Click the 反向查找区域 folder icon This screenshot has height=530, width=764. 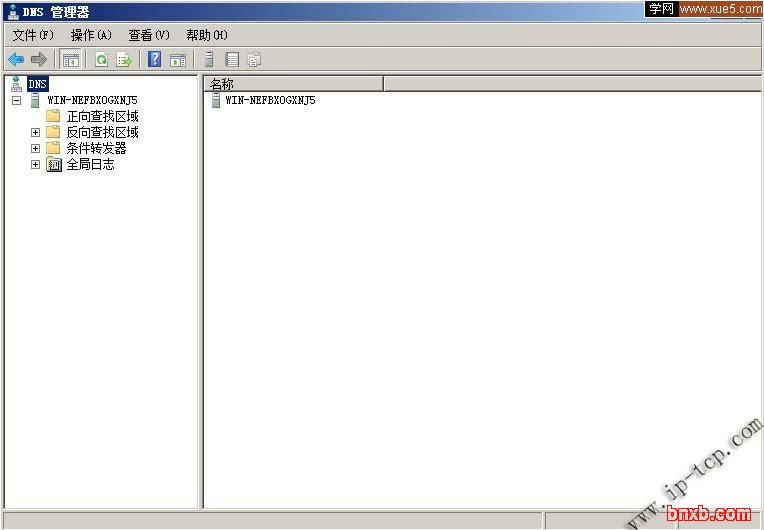point(53,132)
